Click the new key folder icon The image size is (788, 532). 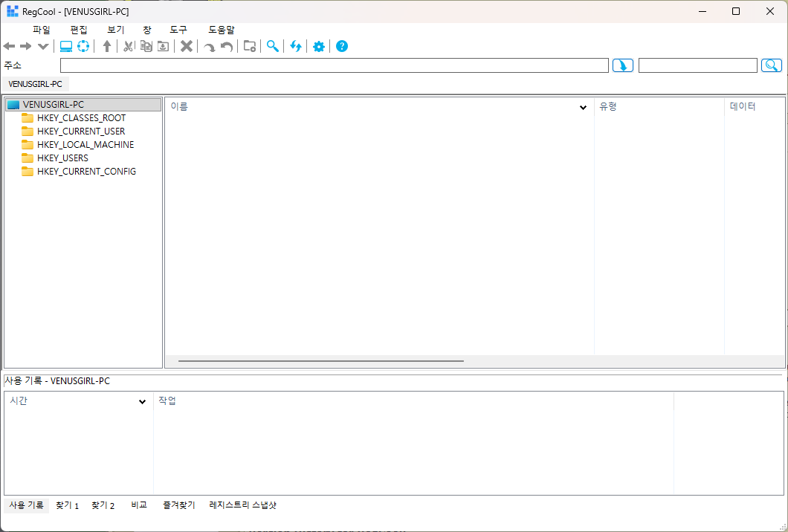(x=249, y=46)
